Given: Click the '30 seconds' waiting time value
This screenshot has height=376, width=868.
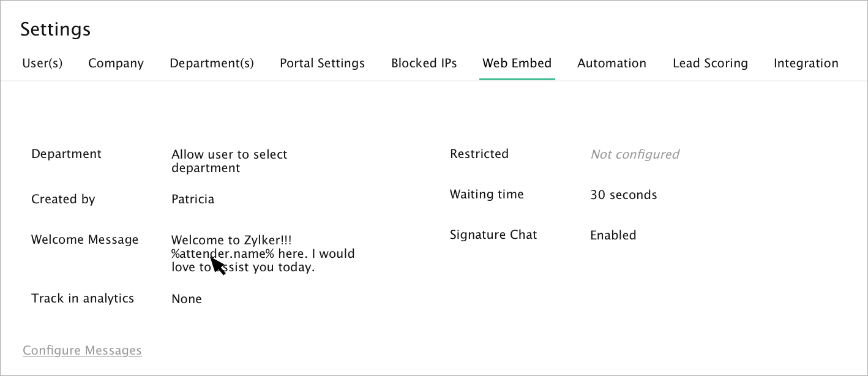Looking at the screenshot, I should tap(623, 195).
